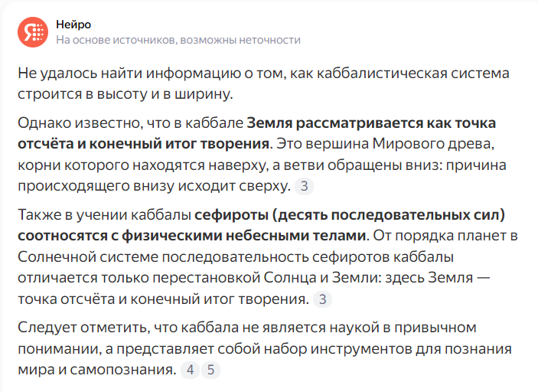Click the sentence starting "Не удалось найти информацию"
This screenshot has width=538, height=392.
click(263, 83)
